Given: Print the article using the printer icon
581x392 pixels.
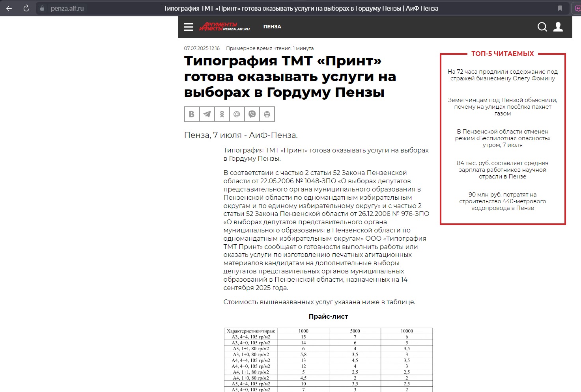Looking at the screenshot, I should click(x=267, y=114).
